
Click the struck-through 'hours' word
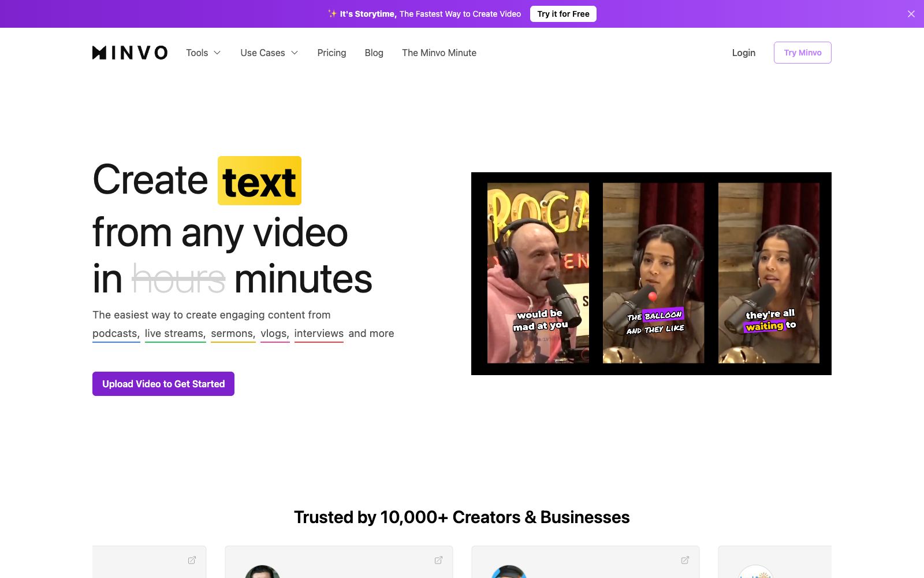pyautogui.click(x=178, y=279)
